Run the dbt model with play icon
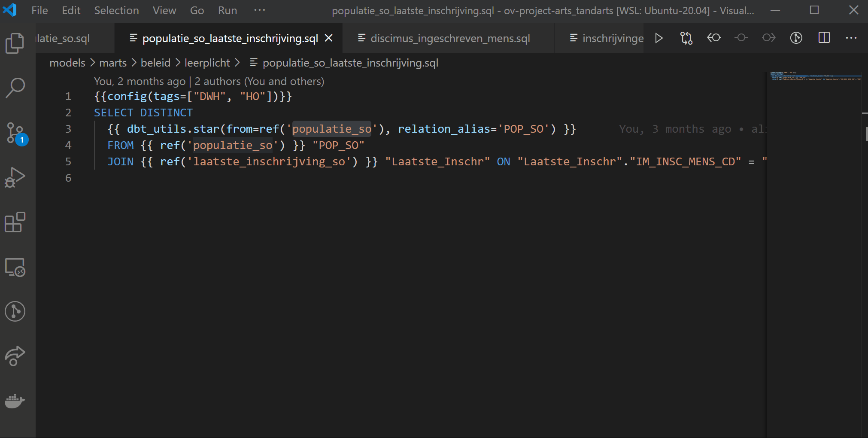 [x=659, y=38]
